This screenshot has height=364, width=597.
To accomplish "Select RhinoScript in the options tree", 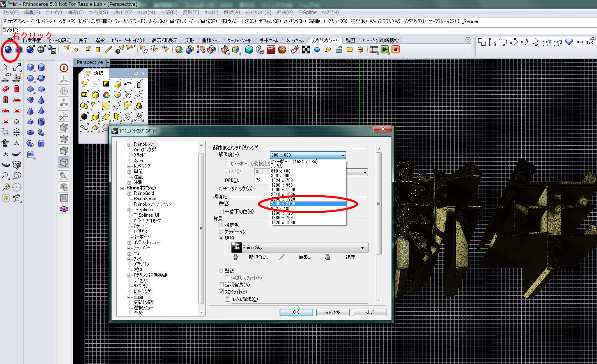I will click(145, 199).
